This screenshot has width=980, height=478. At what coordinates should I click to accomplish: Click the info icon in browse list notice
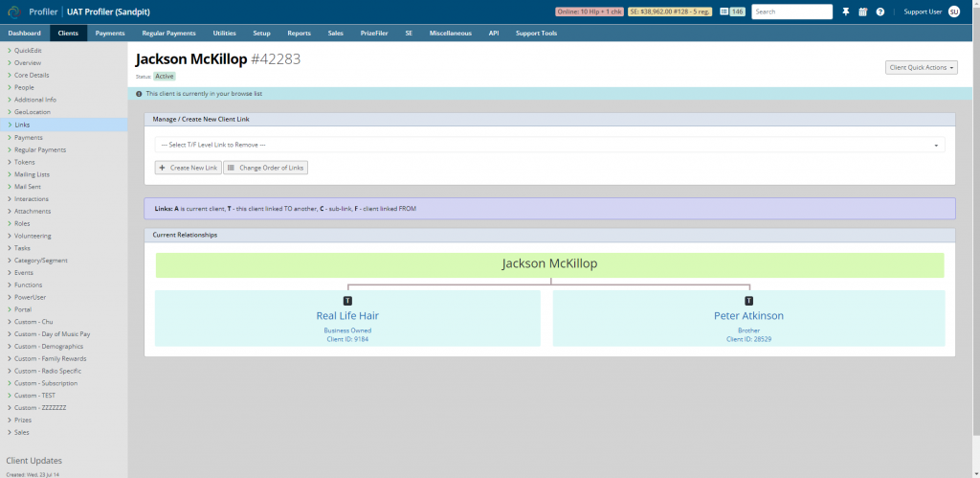click(x=139, y=94)
